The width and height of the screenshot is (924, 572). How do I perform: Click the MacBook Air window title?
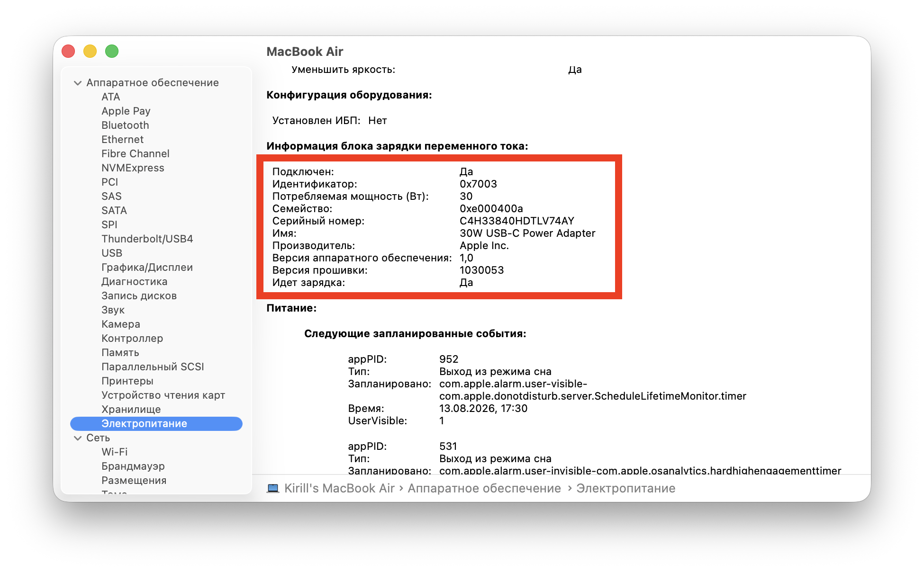305,51
